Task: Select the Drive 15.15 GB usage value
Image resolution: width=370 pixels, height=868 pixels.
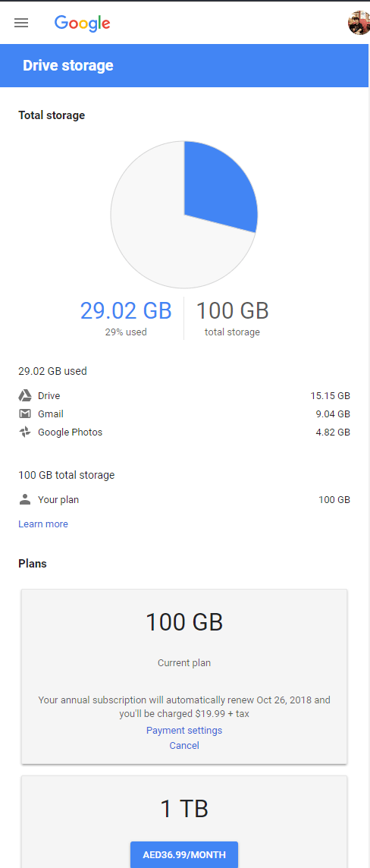Action: [x=330, y=396]
